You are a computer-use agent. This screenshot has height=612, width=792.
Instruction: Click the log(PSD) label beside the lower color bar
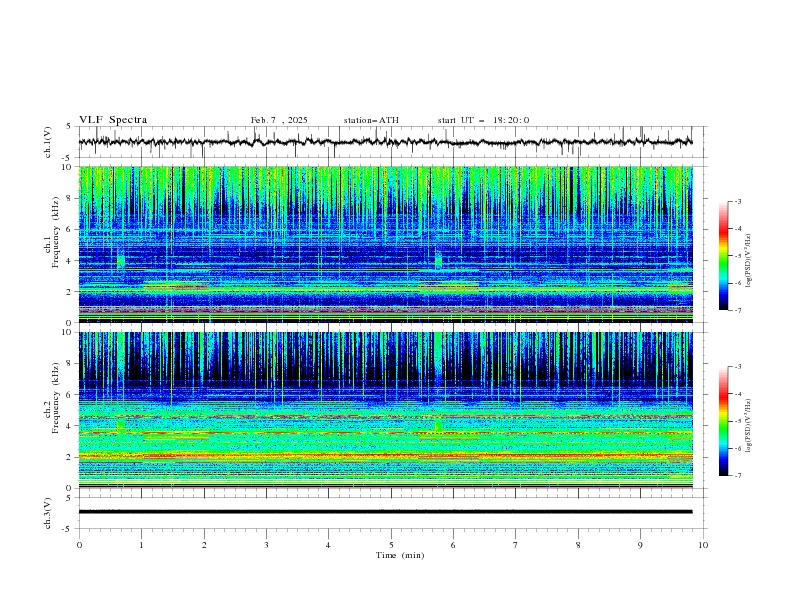click(749, 426)
